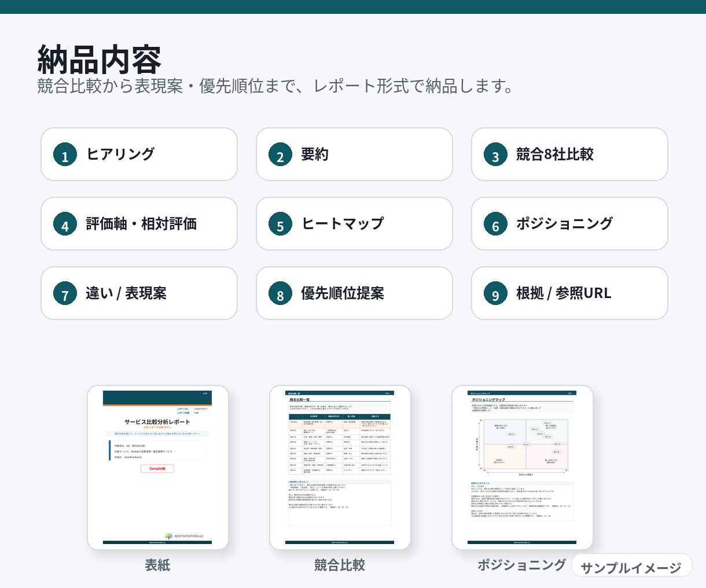Open the 評価軸・相対評価 card

click(139, 224)
